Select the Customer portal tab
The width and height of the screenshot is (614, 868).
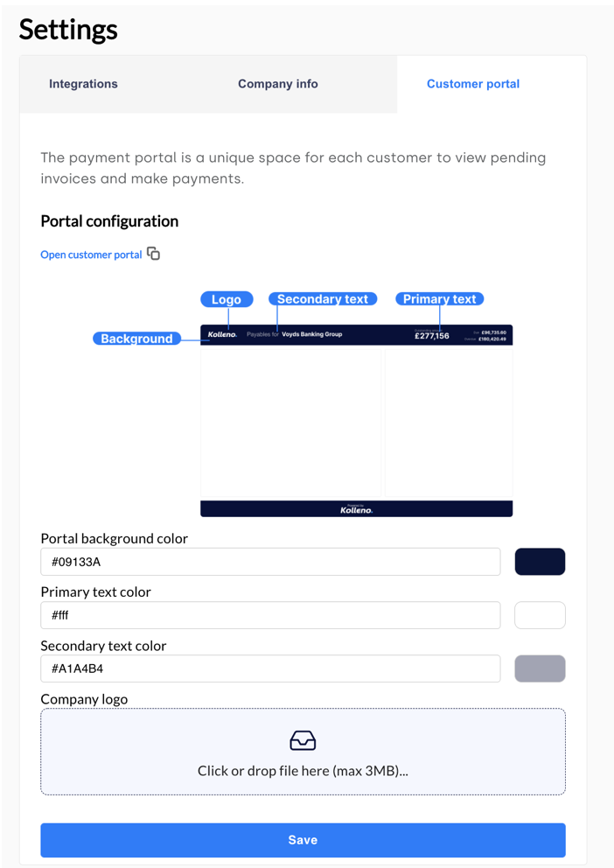click(x=473, y=84)
